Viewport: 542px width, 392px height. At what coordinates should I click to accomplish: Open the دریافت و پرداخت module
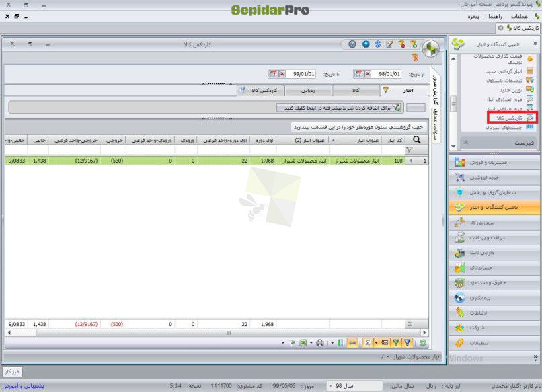[x=494, y=237]
